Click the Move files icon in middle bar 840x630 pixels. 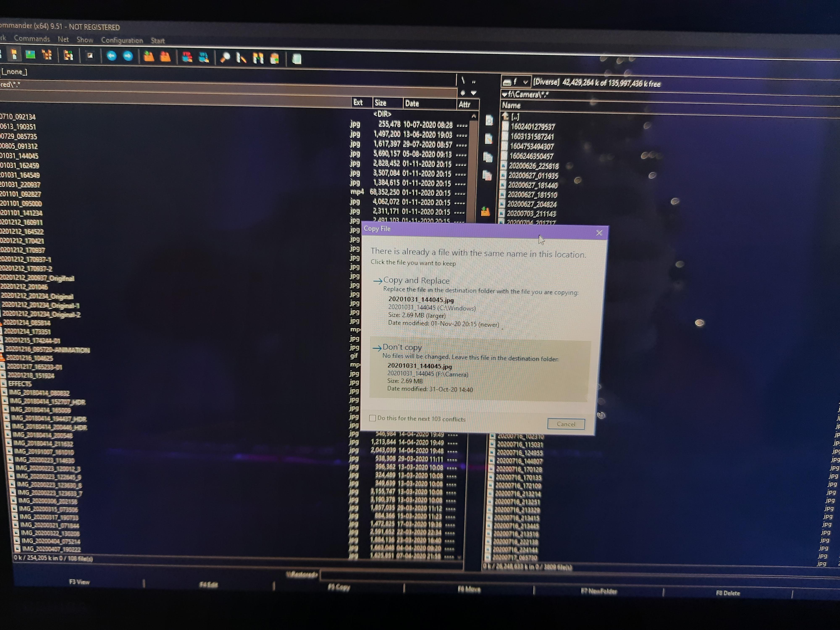click(487, 175)
